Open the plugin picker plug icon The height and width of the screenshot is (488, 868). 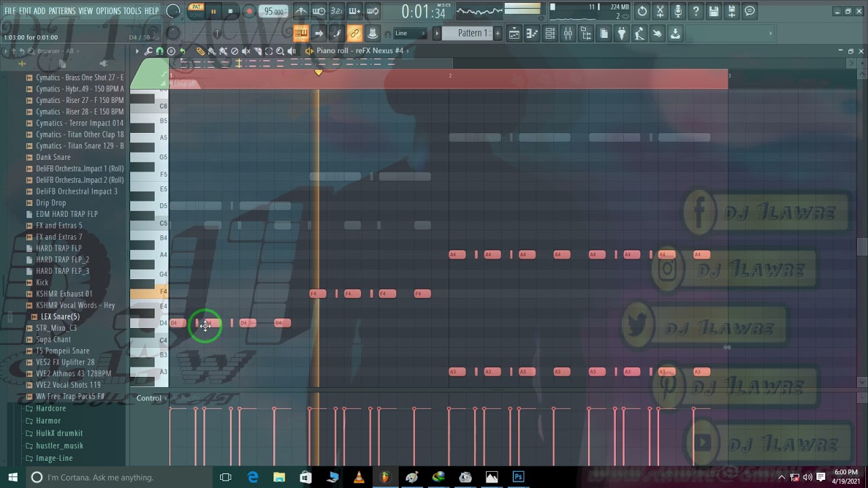(x=621, y=33)
